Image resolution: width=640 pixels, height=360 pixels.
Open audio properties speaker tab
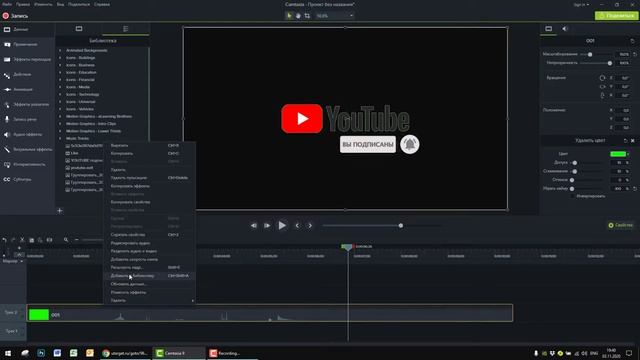[565, 29]
